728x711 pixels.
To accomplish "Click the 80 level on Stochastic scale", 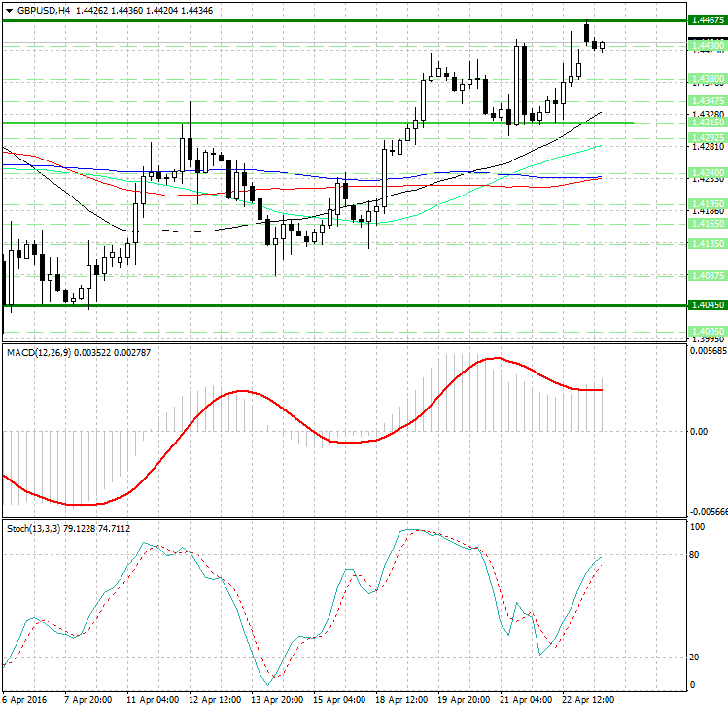I will click(x=696, y=555).
